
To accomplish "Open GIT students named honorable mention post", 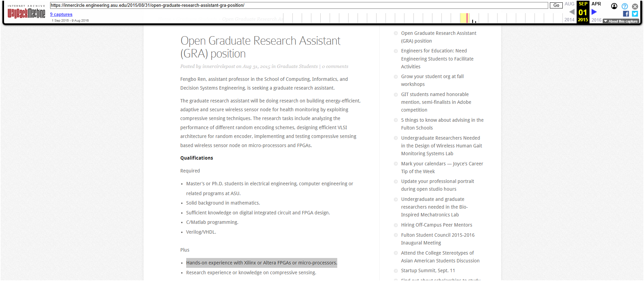I will pos(436,102).
